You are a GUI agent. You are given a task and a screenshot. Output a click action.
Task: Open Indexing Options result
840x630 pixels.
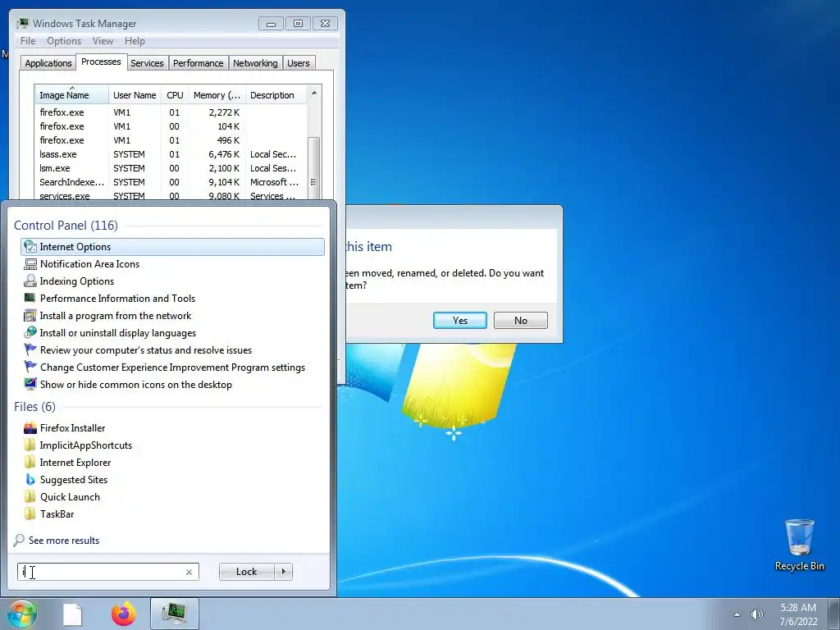coord(172,281)
